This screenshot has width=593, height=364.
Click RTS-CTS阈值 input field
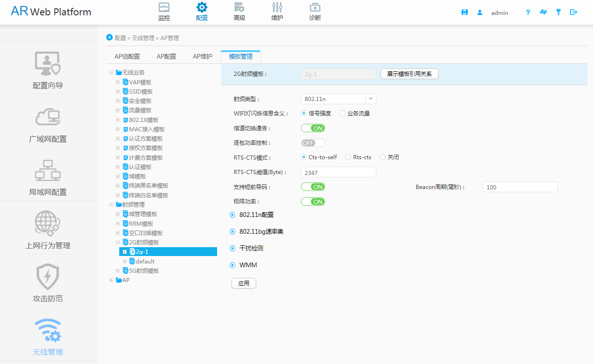coord(338,172)
